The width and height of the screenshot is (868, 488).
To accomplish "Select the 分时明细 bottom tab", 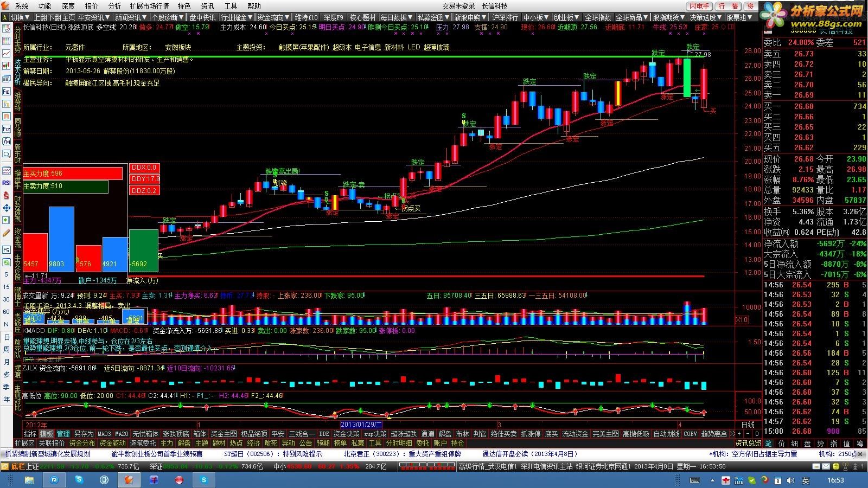I will click(399, 443).
